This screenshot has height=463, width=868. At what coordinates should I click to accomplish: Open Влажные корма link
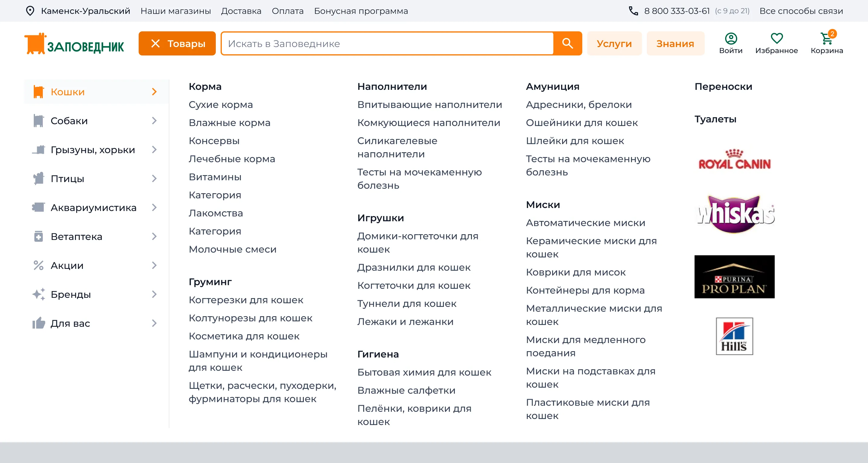pos(229,123)
